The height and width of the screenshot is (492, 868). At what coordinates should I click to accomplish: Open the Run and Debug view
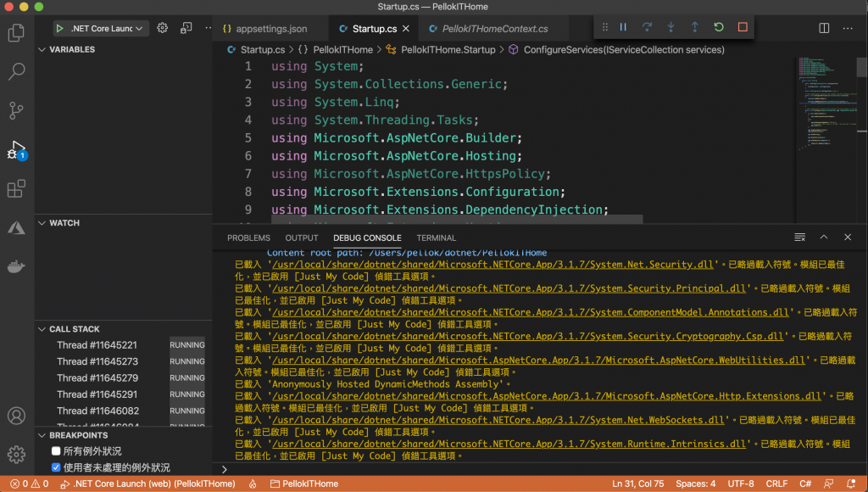[16, 149]
